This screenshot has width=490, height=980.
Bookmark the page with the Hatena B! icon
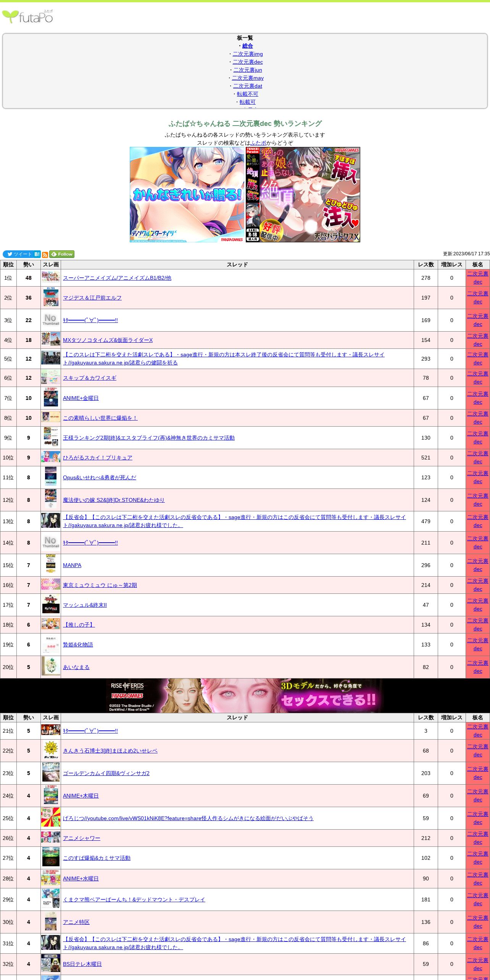click(37, 254)
